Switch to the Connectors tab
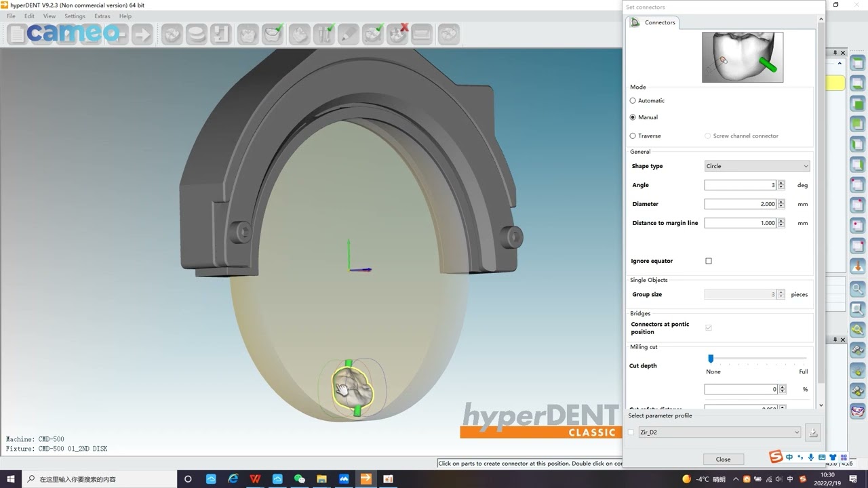This screenshot has width=868, height=488. [652, 22]
